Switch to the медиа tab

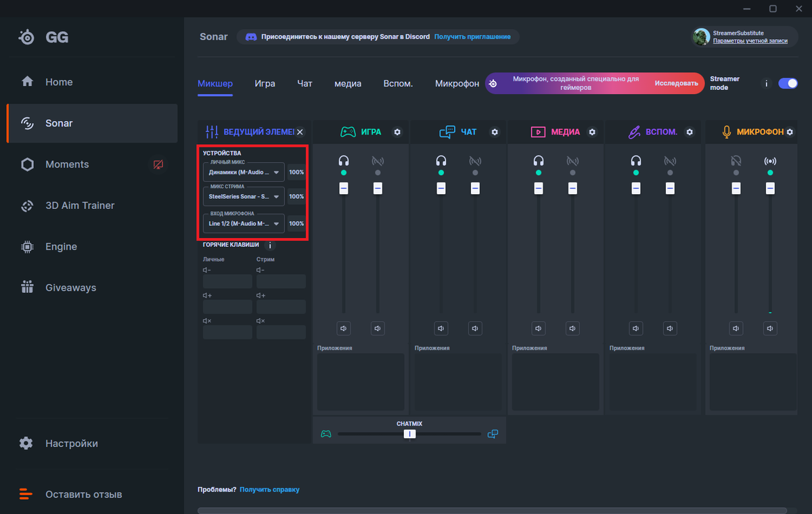(x=348, y=84)
